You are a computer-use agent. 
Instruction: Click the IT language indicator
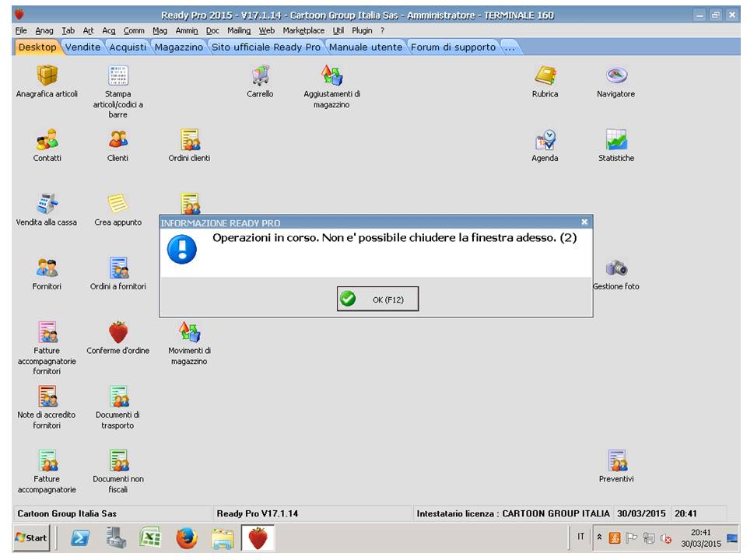point(580,537)
